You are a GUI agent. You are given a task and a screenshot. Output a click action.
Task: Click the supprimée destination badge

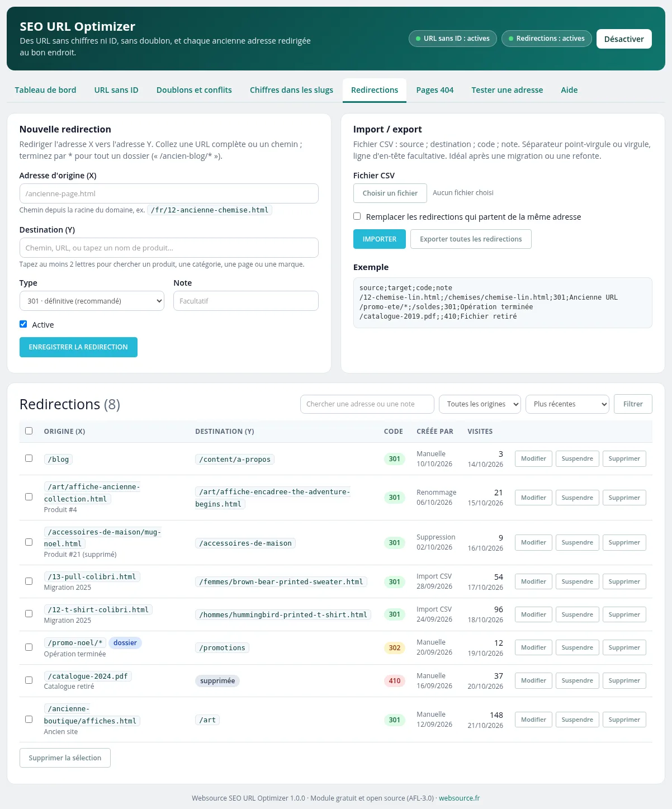217,681
